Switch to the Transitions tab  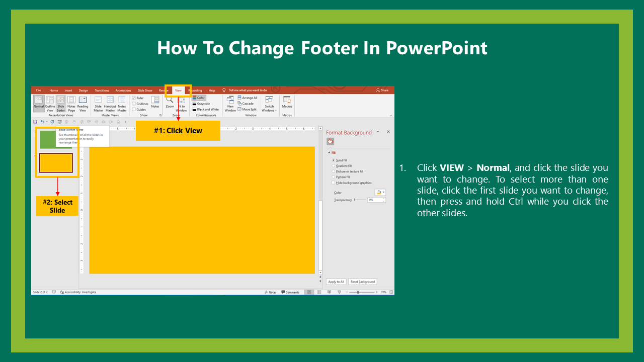(x=102, y=90)
